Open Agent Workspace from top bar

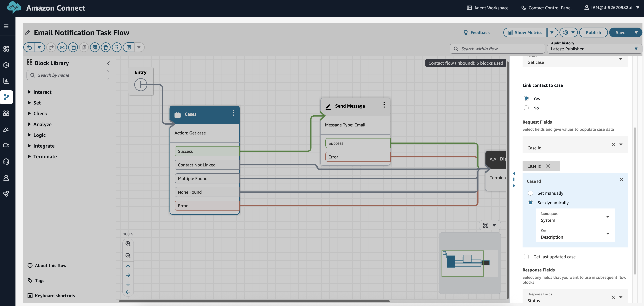click(488, 8)
